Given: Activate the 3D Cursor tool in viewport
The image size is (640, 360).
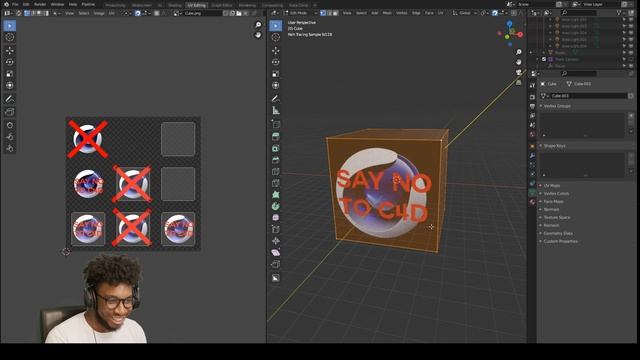Looking at the screenshot, I should 276,37.
